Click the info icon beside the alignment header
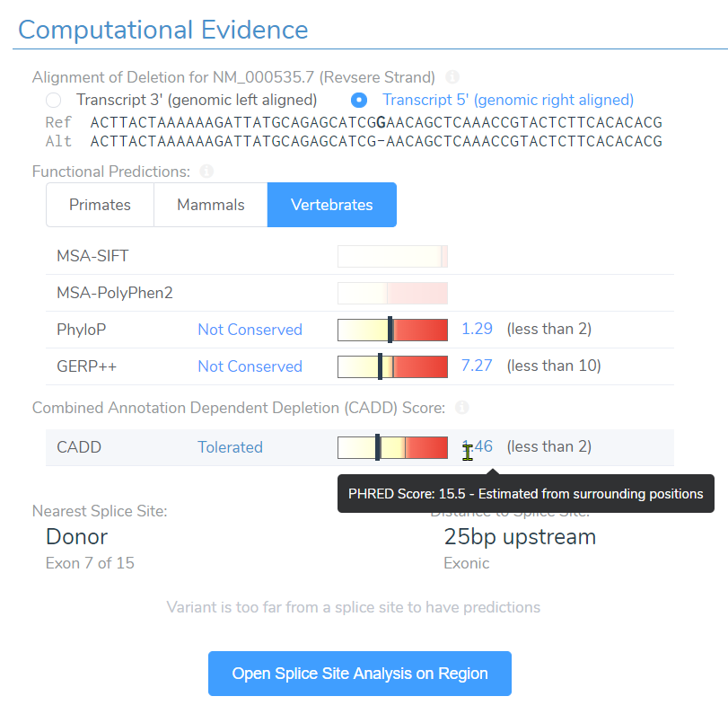This screenshot has width=728, height=714. 452,77
